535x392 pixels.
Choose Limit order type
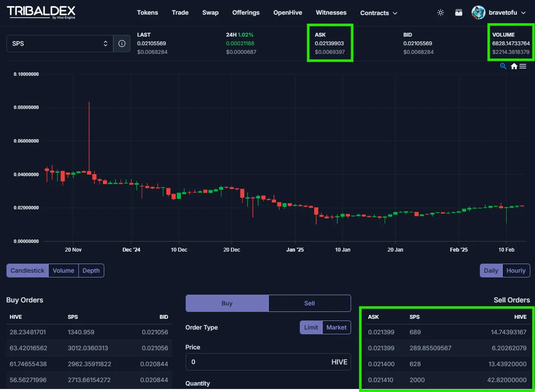(311, 327)
